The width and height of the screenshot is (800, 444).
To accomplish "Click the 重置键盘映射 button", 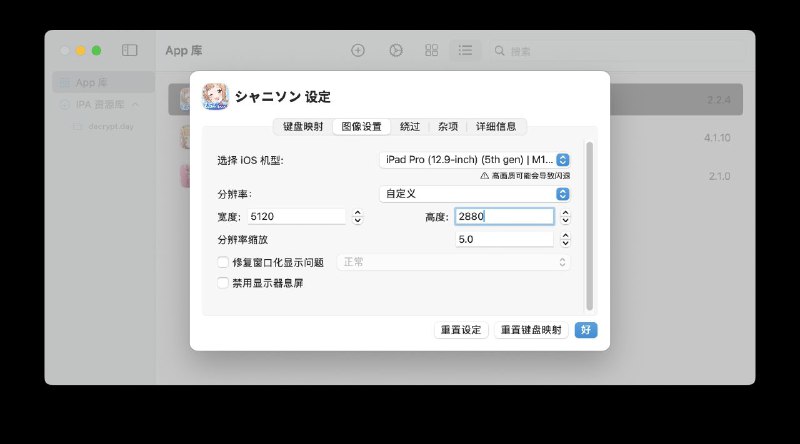I will point(531,330).
